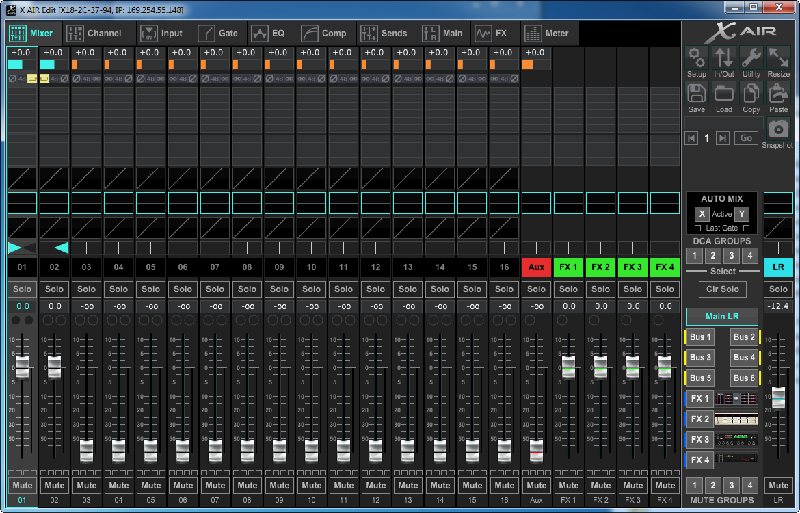Open the In/Out routing icon
Viewport: 800px width, 513px height.
[x=723, y=58]
